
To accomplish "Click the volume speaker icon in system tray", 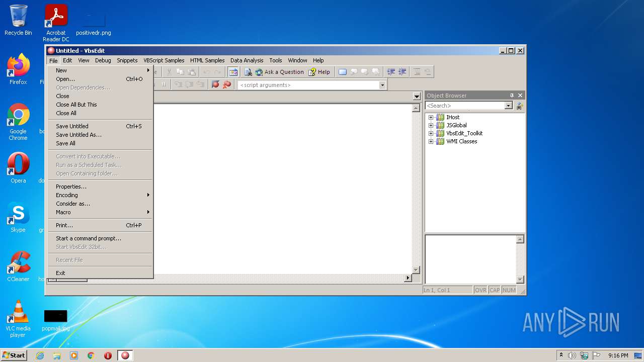I will (x=572, y=355).
